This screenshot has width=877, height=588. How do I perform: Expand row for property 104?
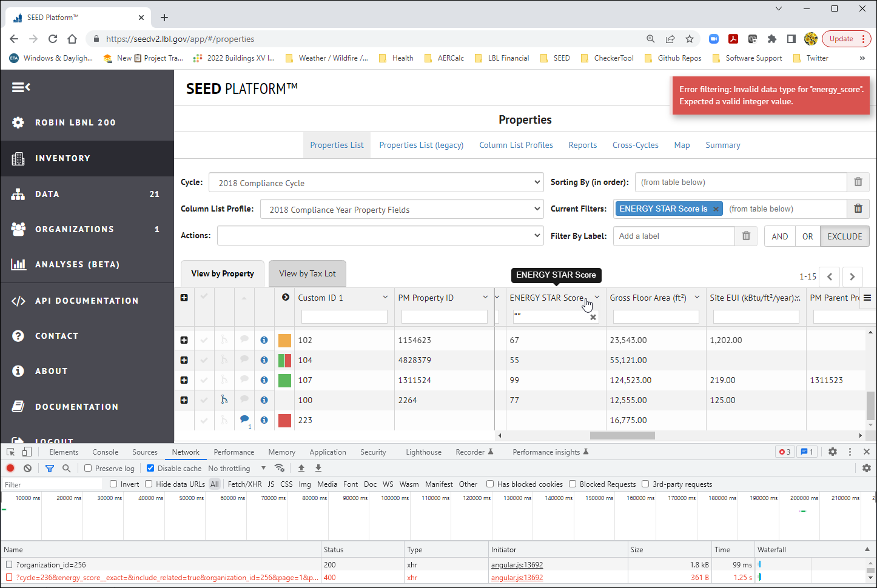(184, 360)
